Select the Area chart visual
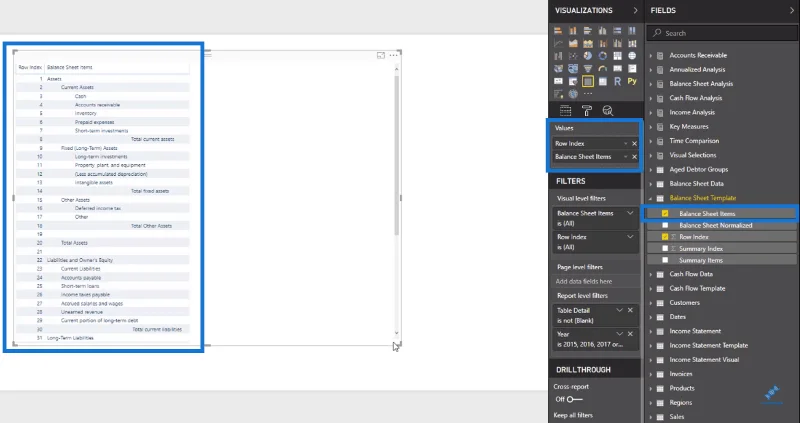This screenshot has width=800, height=423. pos(573,43)
